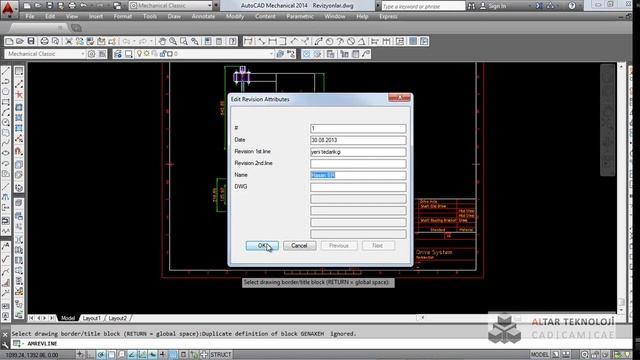This screenshot has width=640, height=360.
Task: Expand the layer list dropdown arrow
Action: tap(271, 54)
